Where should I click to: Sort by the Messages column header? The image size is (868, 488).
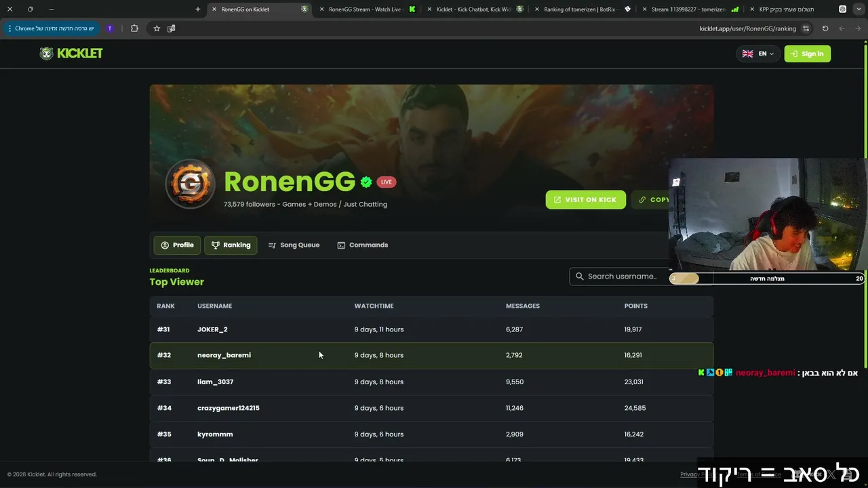tap(523, 306)
